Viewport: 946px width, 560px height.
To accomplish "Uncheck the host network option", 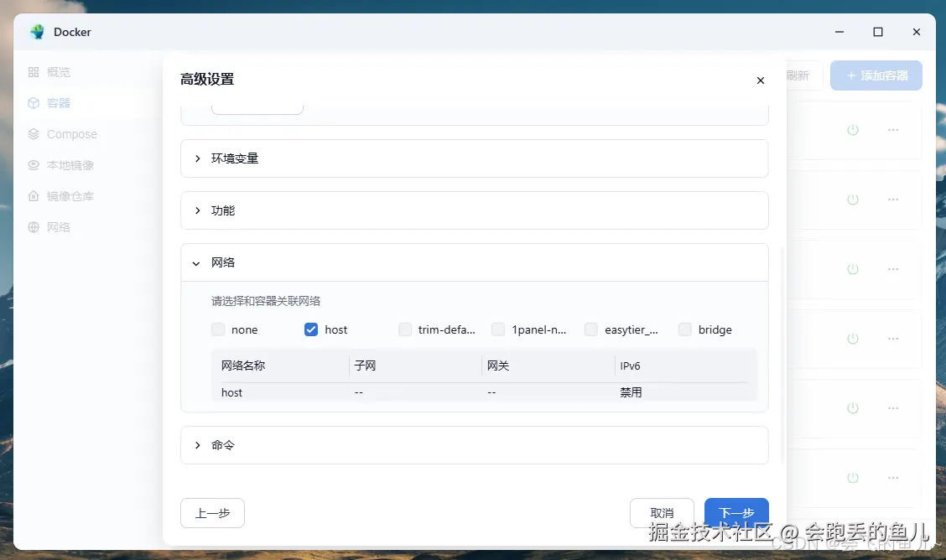I will 311,329.
